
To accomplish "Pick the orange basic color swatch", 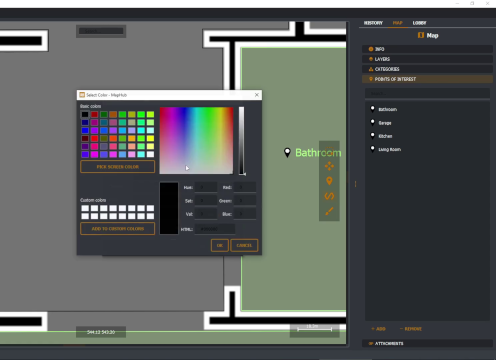I will click(132, 138).
